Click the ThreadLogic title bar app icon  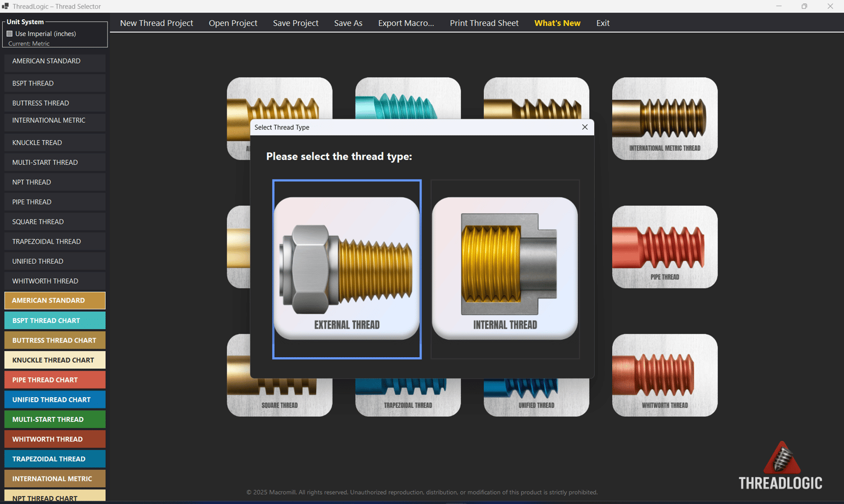[x=6, y=6]
